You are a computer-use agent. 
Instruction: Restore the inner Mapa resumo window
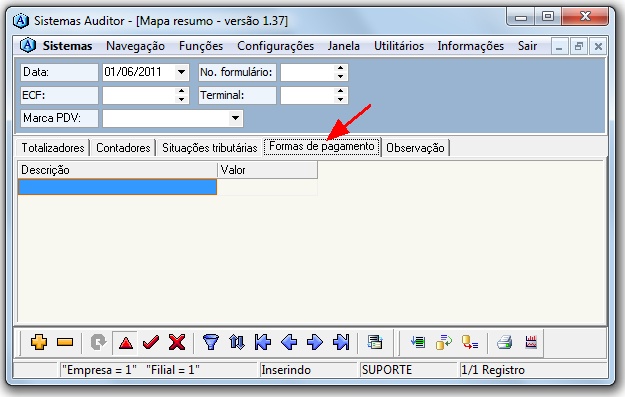[578, 47]
